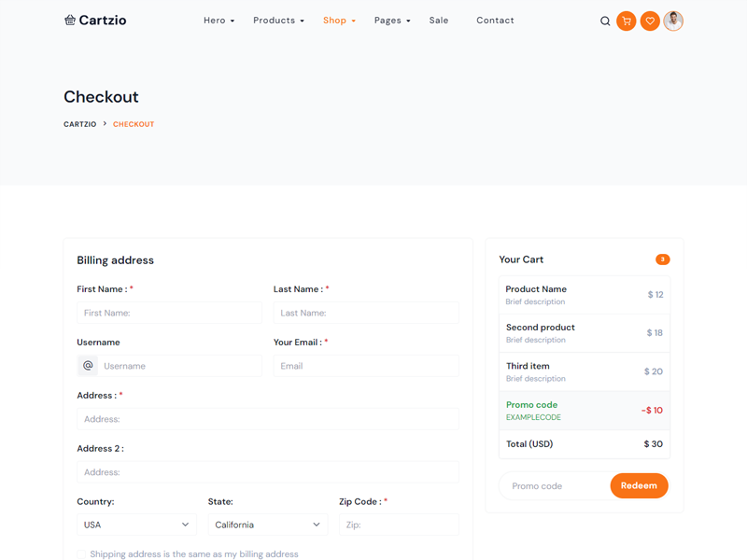Click the 'EXAMPLECODE' promo code text

click(x=533, y=417)
